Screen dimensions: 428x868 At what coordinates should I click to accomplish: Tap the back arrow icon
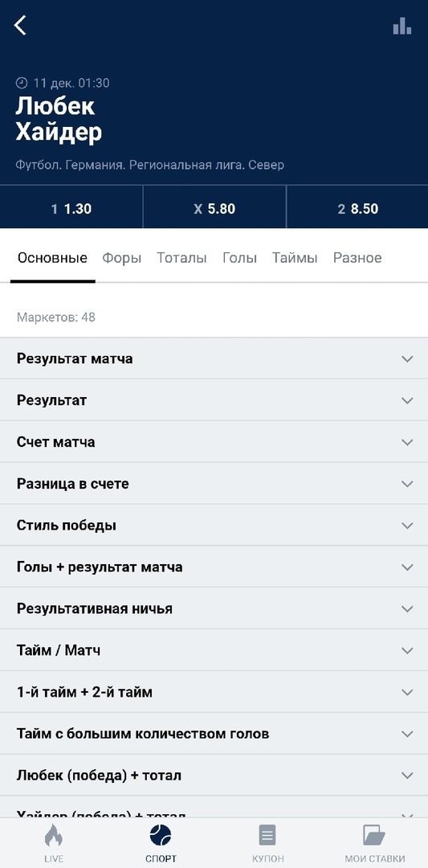pos(20,26)
